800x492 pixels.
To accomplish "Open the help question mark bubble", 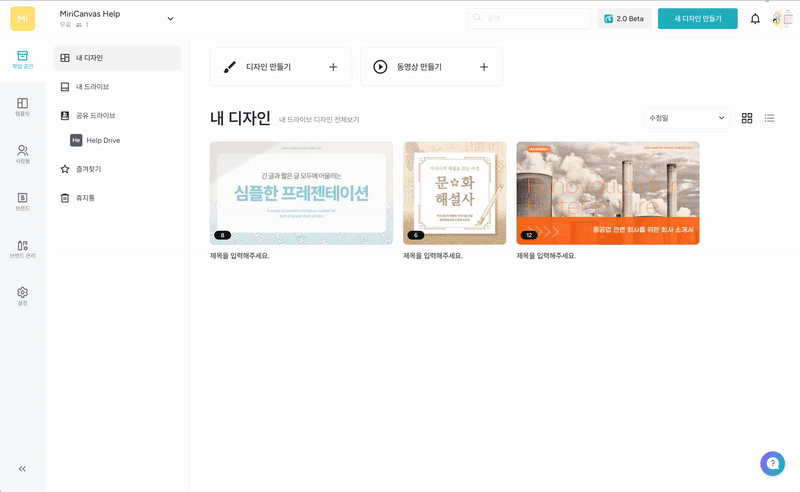I will click(x=772, y=463).
